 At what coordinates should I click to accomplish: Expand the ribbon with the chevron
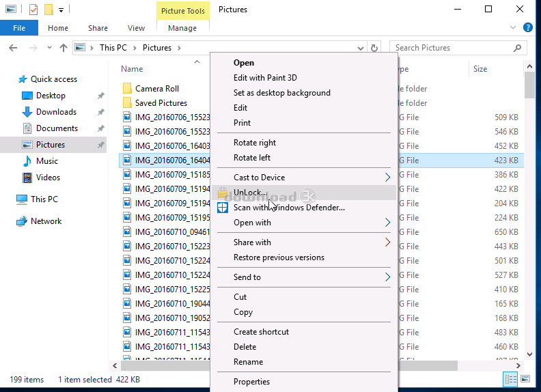(513, 27)
